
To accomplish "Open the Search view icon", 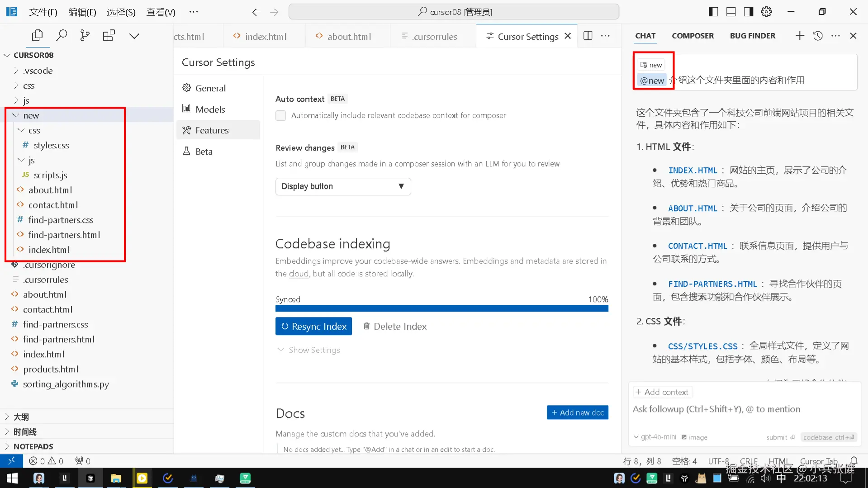I will (x=62, y=36).
